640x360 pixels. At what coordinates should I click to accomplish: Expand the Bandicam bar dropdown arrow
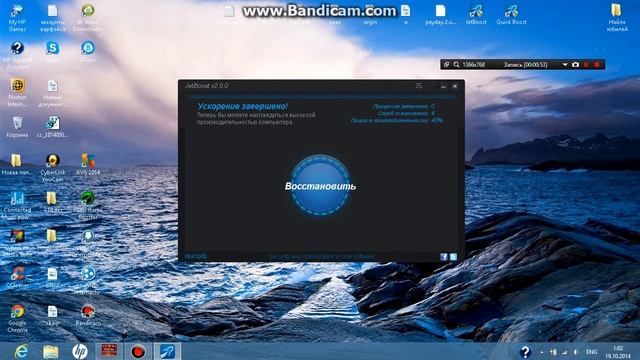[565, 64]
